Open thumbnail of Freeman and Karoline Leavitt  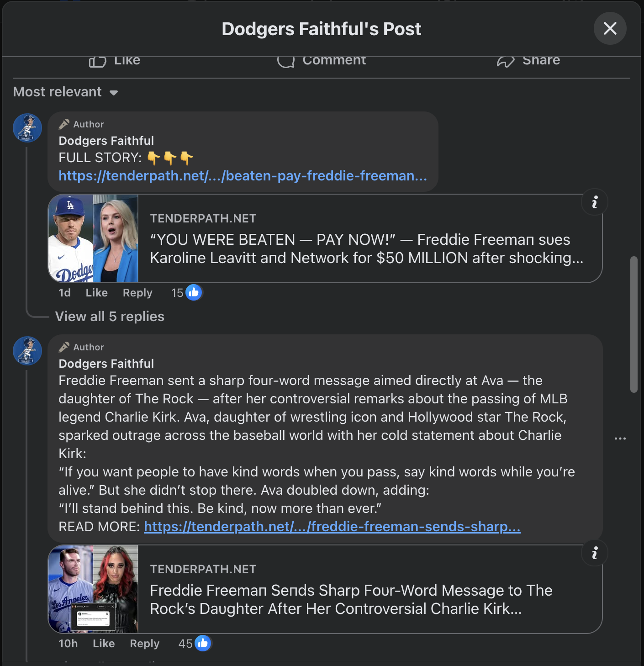click(93, 238)
